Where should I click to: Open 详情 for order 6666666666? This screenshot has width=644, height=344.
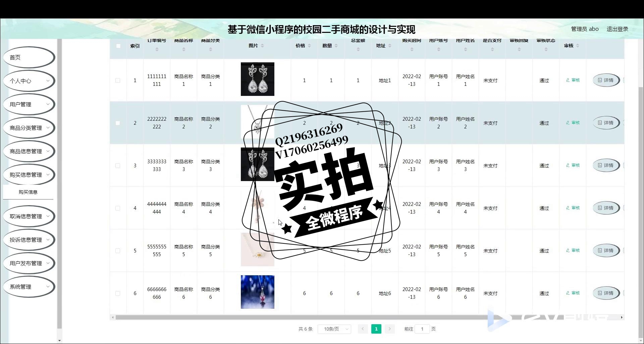tap(606, 293)
